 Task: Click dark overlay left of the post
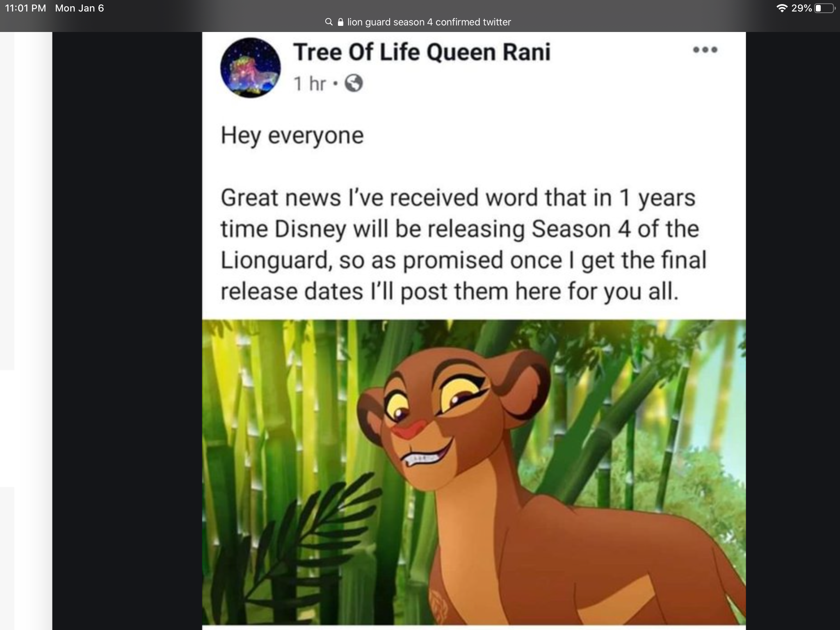127,328
